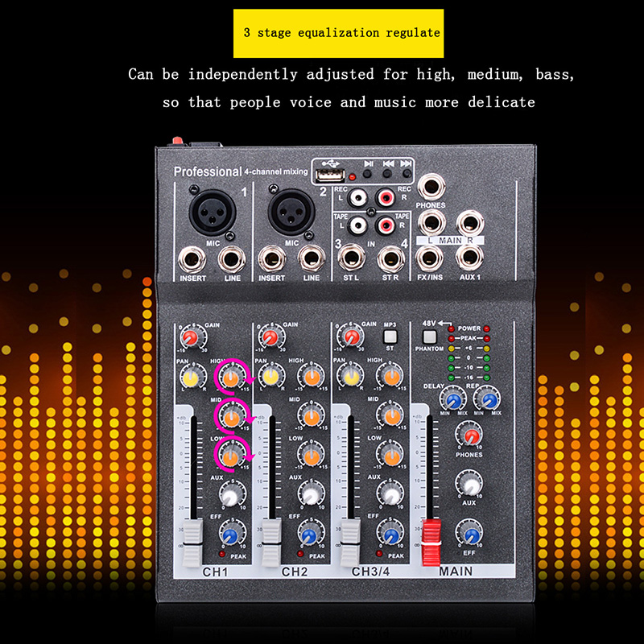Toggle the 48V PHANTOM power button

(x=429, y=336)
